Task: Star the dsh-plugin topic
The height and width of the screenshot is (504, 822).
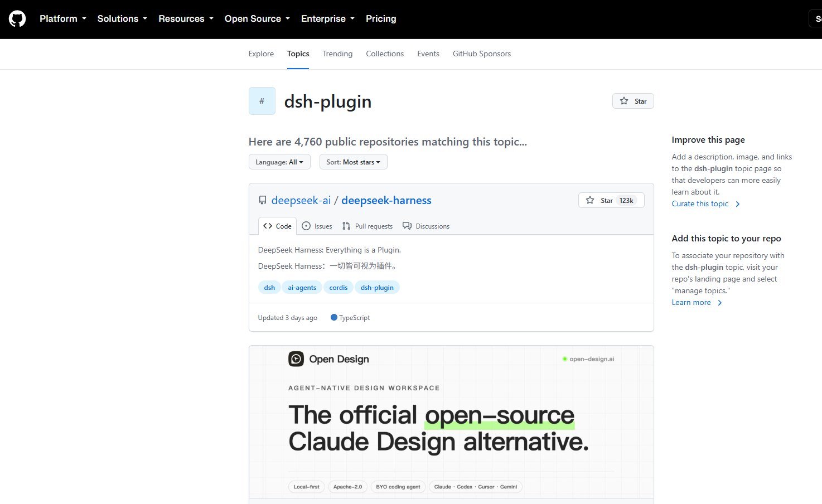Action: [633, 101]
